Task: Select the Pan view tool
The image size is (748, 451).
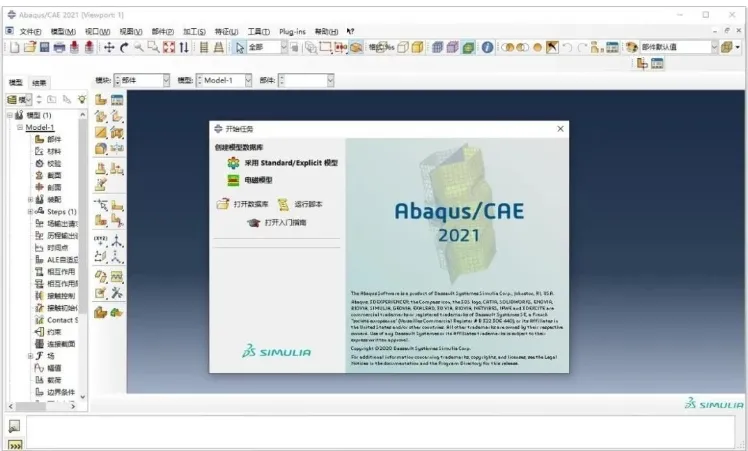Action: click(x=109, y=47)
